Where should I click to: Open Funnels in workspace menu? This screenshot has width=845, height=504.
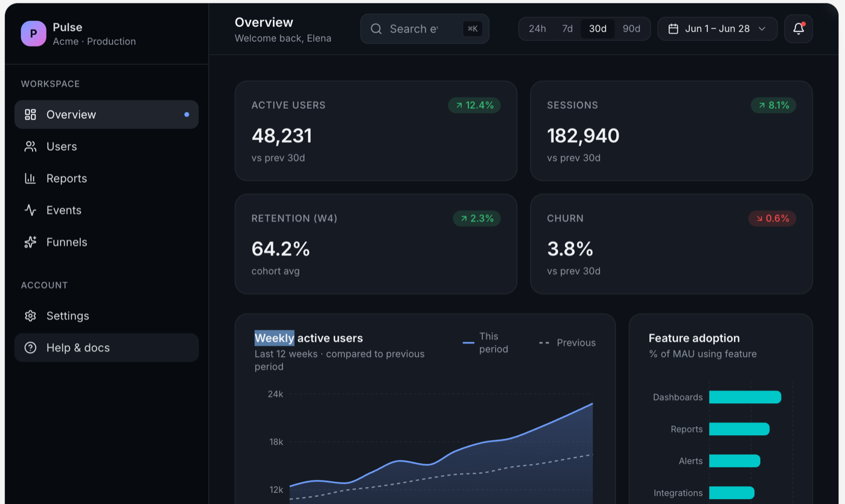(x=107, y=242)
